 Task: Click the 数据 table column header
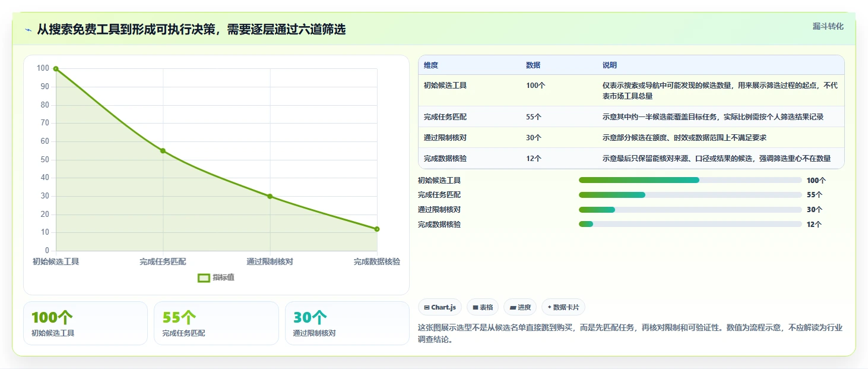pos(533,65)
